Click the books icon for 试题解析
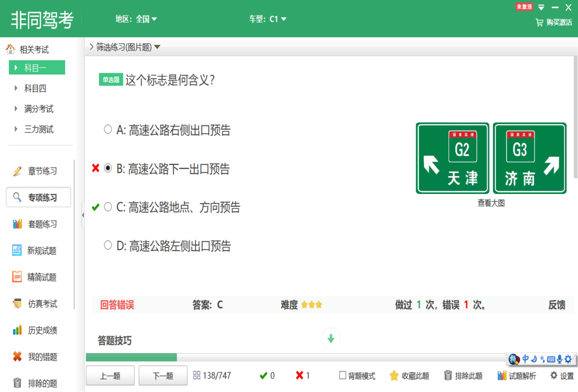The height and width of the screenshot is (392, 578). (x=502, y=375)
